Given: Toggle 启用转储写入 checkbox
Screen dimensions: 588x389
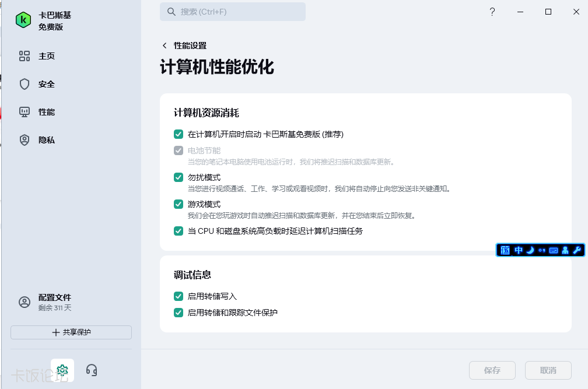Looking at the screenshot, I should [178, 296].
